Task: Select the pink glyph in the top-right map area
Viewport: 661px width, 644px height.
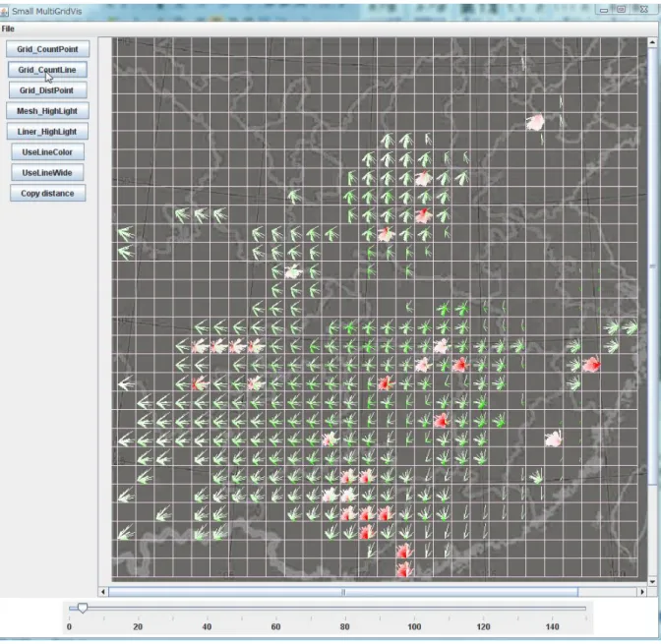Action: pos(536,122)
